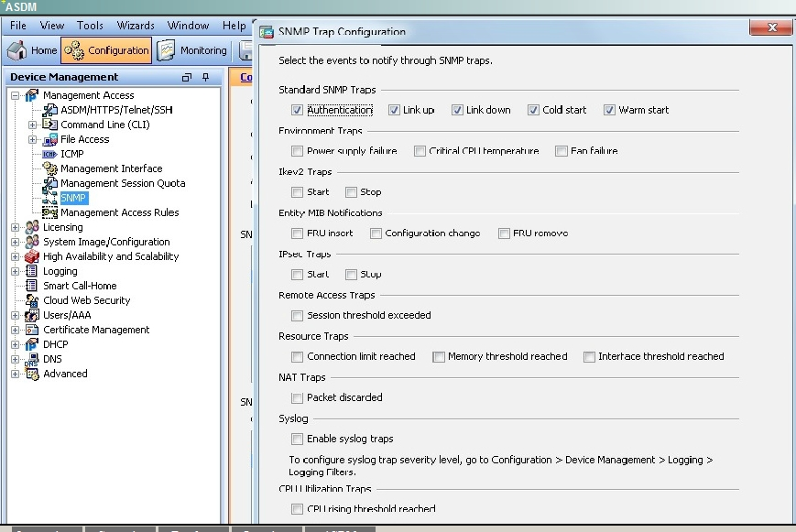This screenshot has width=796, height=532.
Task: Click the DNS icon
Action: click(x=32, y=360)
